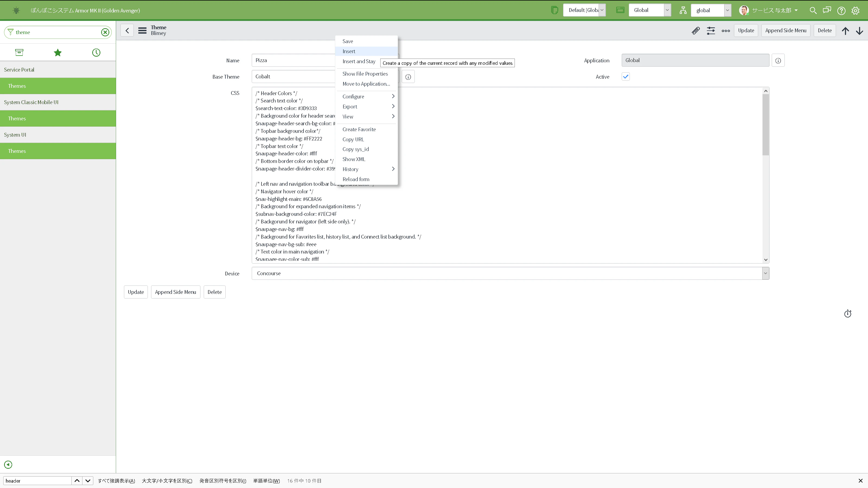Click the header Delete button
The image size is (868, 488).
825,30
